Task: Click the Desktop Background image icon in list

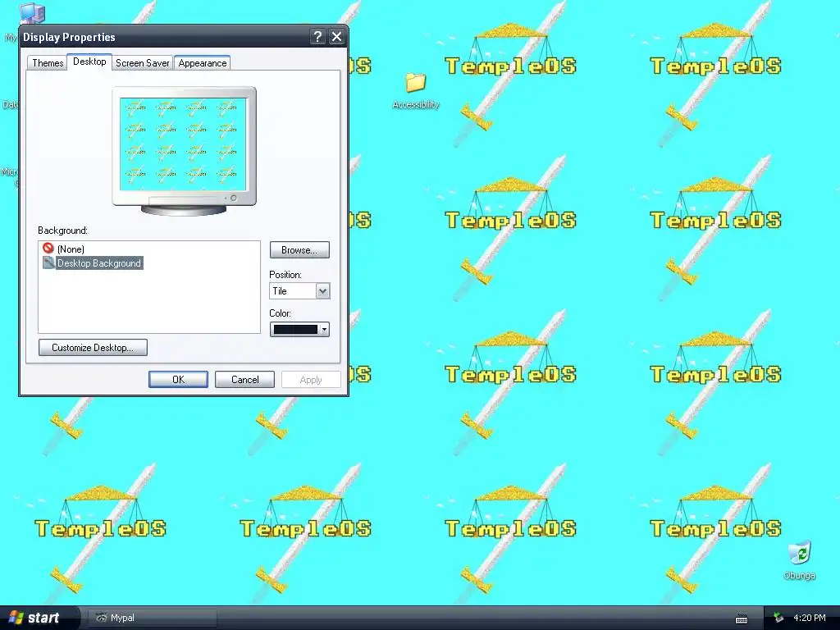Action: click(x=48, y=262)
